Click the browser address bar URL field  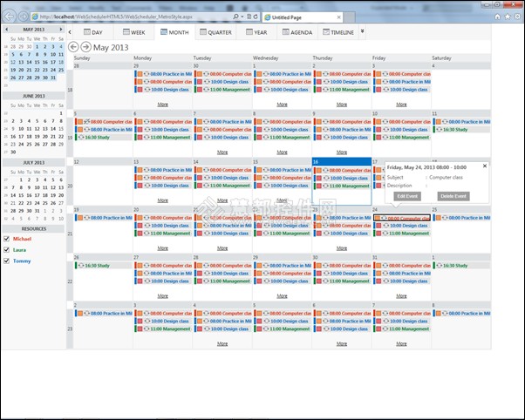(135, 17)
